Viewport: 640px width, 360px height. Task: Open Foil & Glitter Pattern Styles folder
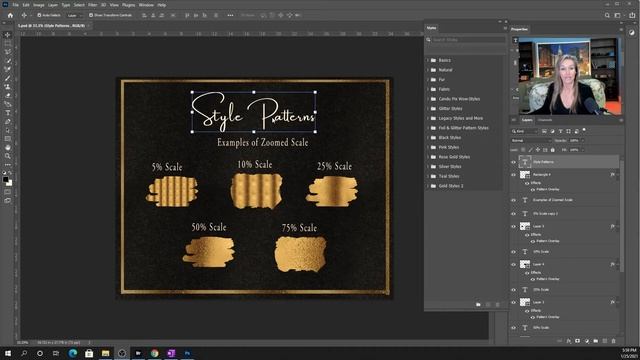coord(463,128)
